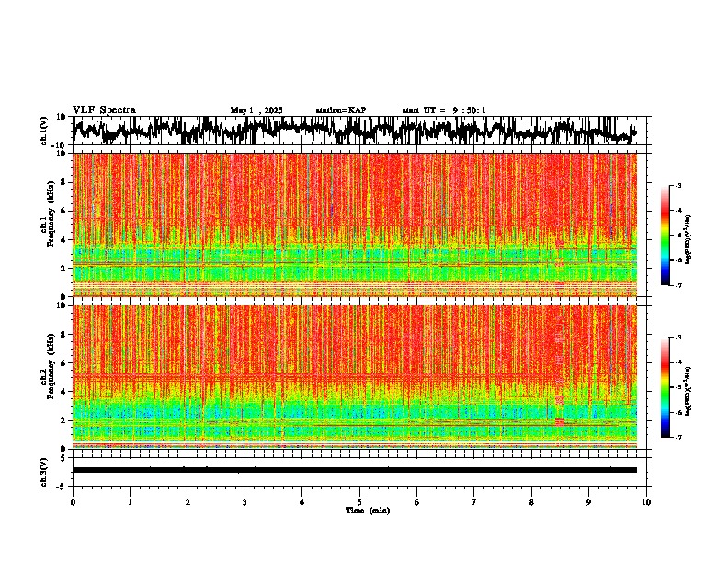
Task: Click the ch.1 colorbar "-3" label
Action: coord(677,185)
